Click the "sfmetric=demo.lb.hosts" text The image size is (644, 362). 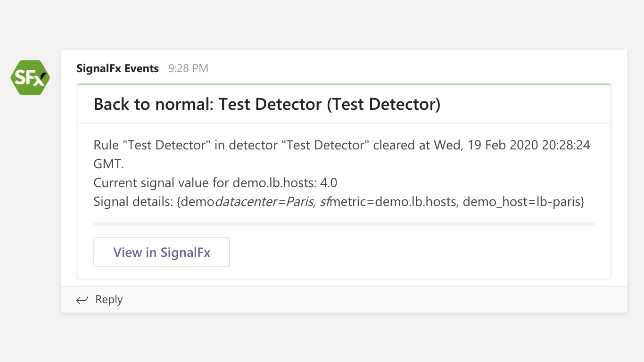click(x=388, y=202)
